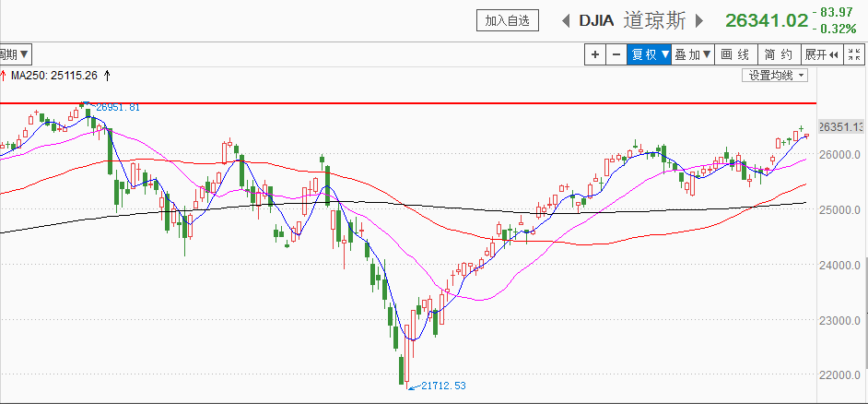Click the red arrow left of MA250
Screen dimensions: 868x404
4,76
